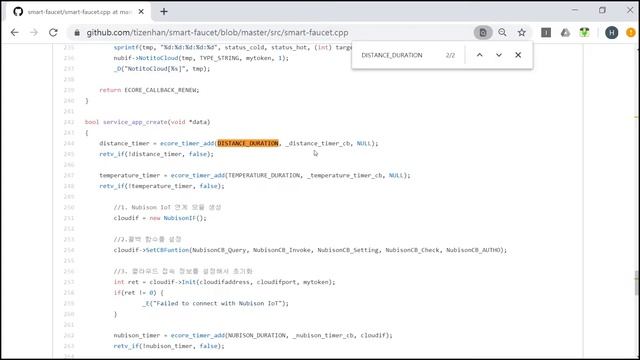Screen dimensions: 640x360
Task: Jump to the next find result
Action: (x=499, y=55)
